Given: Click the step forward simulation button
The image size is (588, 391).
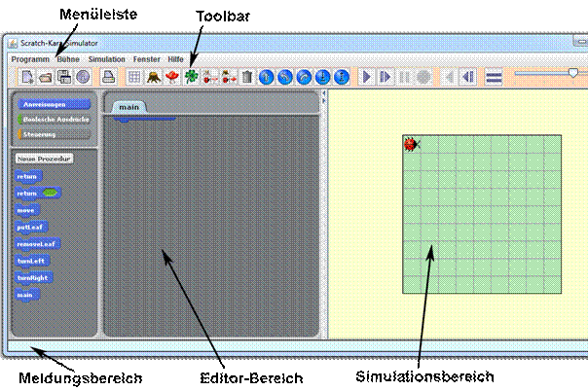Looking at the screenshot, I should (x=386, y=76).
